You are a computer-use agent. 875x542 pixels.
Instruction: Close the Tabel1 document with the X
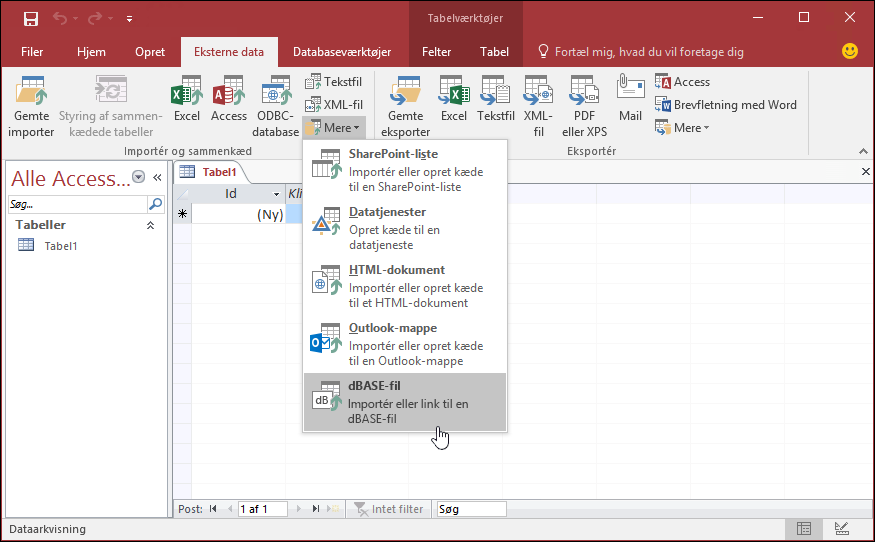click(866, 171)
